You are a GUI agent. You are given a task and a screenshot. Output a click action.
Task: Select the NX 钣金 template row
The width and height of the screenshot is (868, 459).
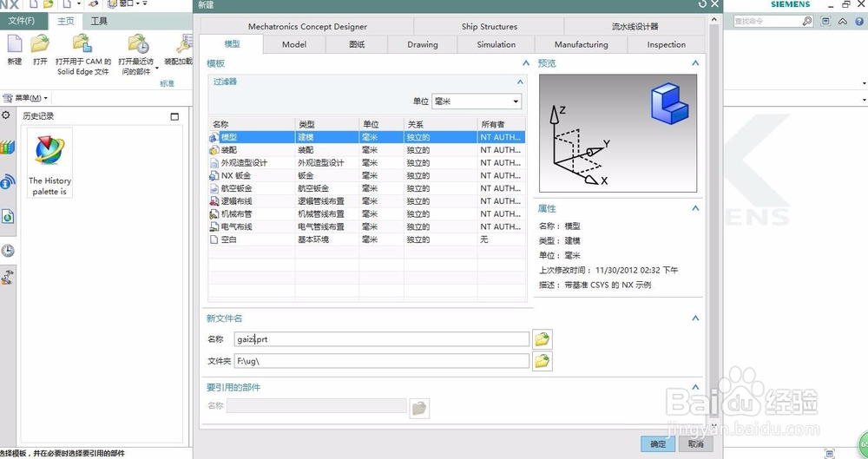pos(366,175)
